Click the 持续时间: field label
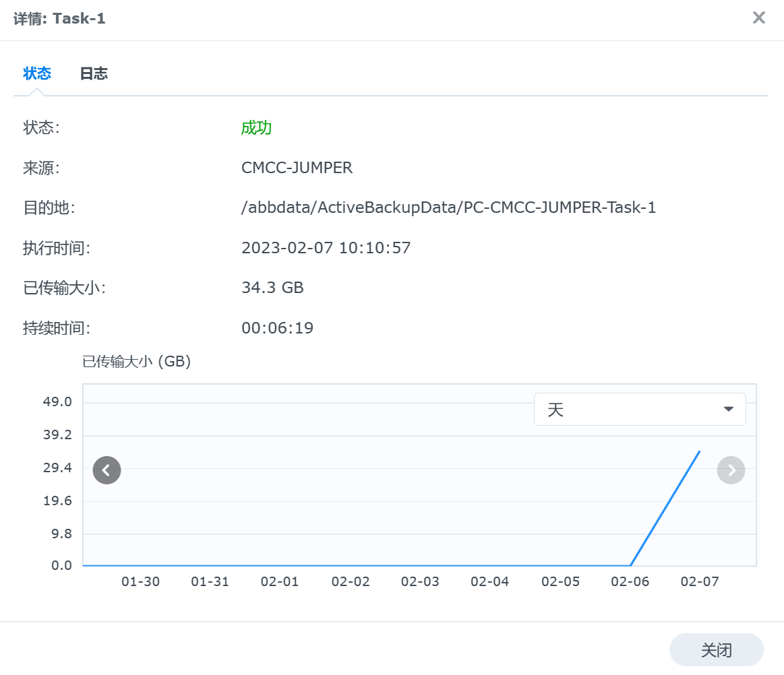The height and width of the screenshot is (675, 784). (57, 328)
